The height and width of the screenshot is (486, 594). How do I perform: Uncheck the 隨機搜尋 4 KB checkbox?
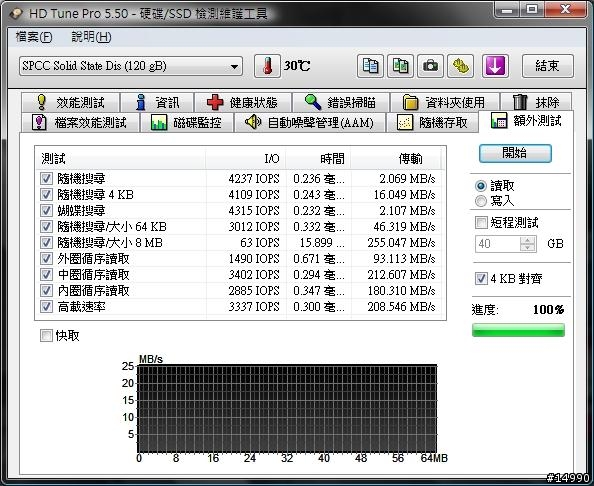[46, 195]
